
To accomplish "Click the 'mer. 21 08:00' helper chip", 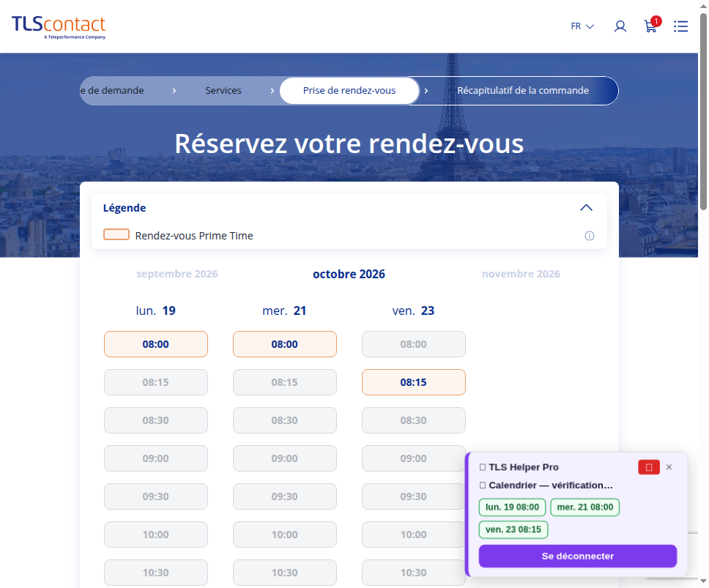I will [x=584, y=507].
